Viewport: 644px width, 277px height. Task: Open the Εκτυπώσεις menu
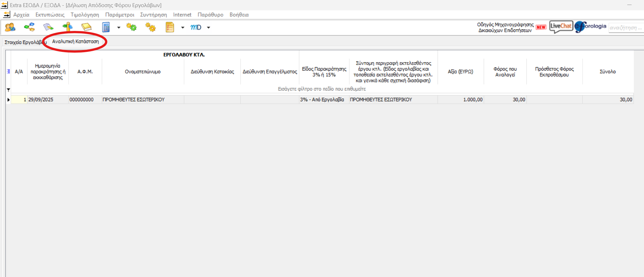pyautogui.click(x=50, y=15)
